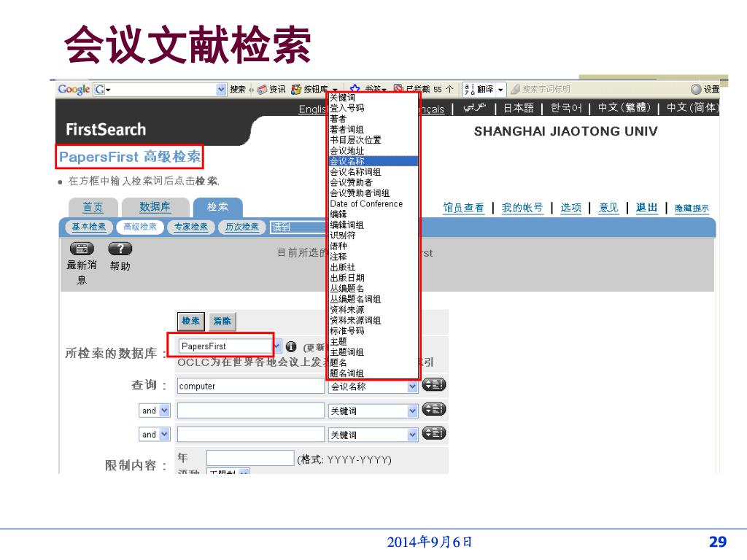Open the PapersFirst database dropdown
Image resolution: width=747 pixels, height=560 pixels.
[x=277, y=346]
